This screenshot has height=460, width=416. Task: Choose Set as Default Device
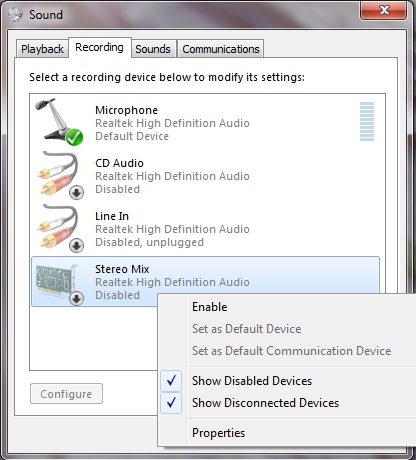246,329
